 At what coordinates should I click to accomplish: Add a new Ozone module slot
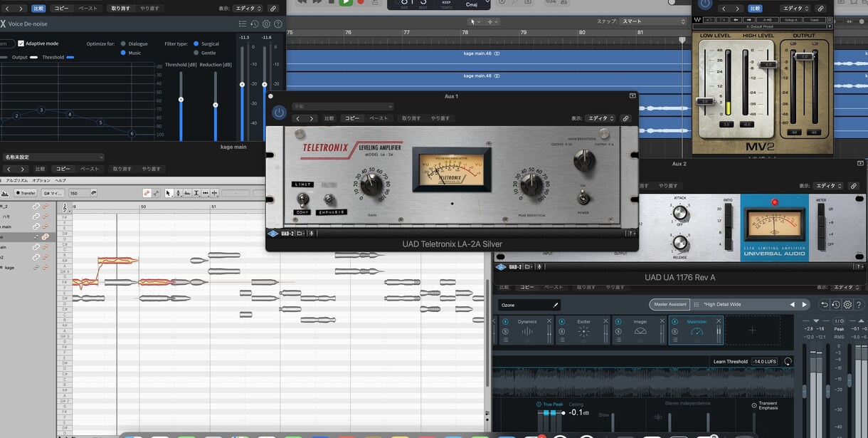point(752,330)
